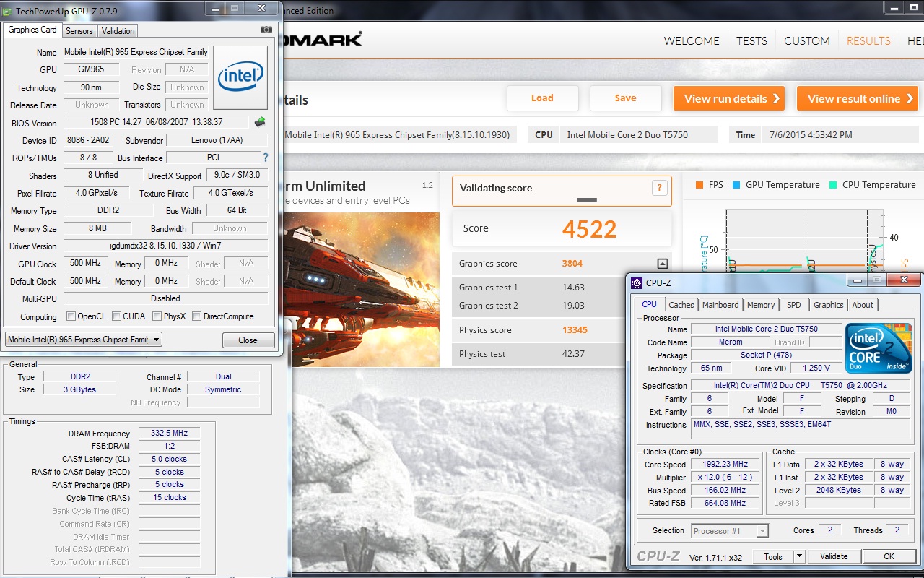924x578 pixels.
Task: Go to TESTS in 3DMark navigation
Action: pyautogui.click(x=751, y=41)
